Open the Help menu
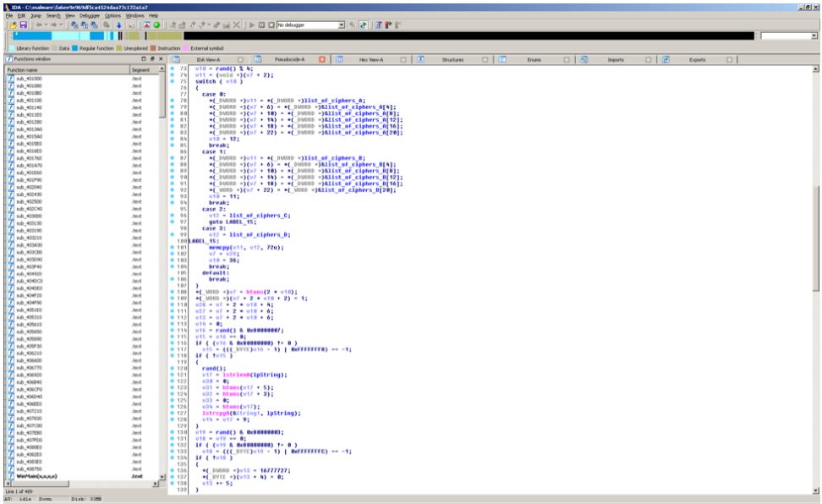Viewport: 822px width, 504px height. 153,16
